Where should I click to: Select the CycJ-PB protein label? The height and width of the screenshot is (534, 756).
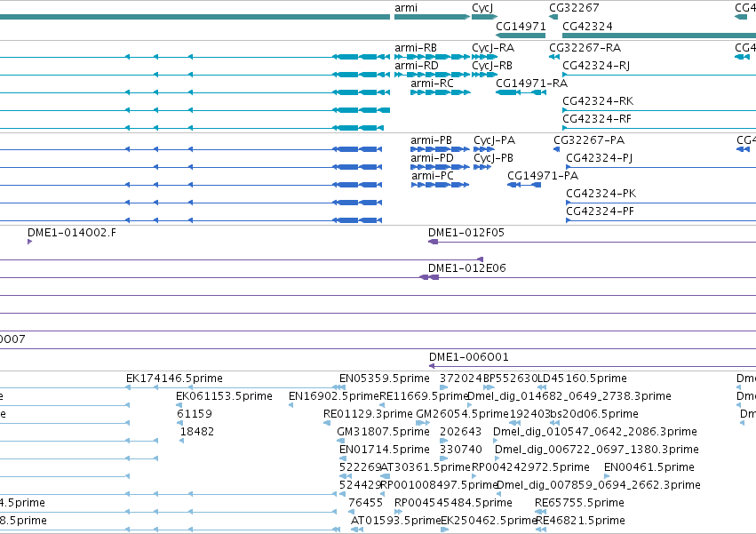point(494,158)
